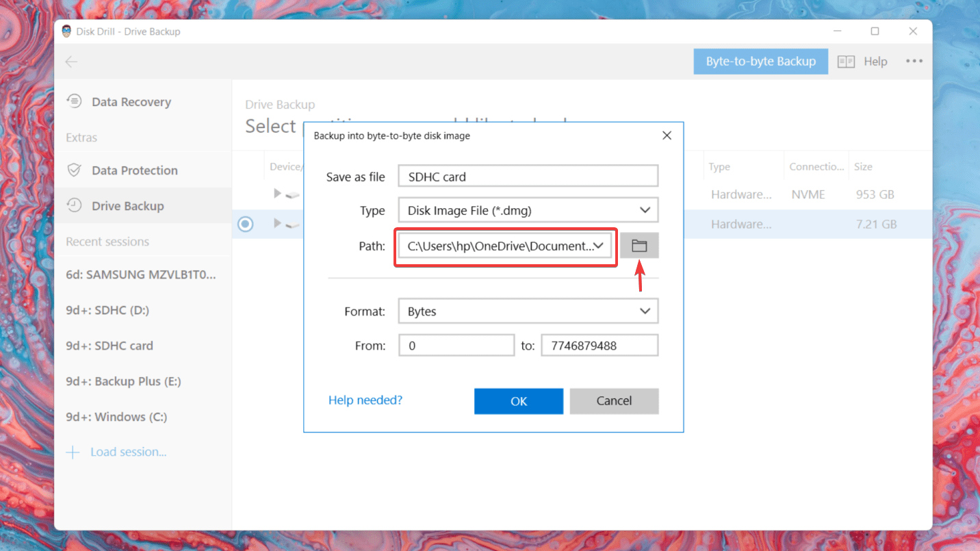Screen dimensions: 980x551
Task: Click the Cancel button
Action: click(x=614, y=401)
